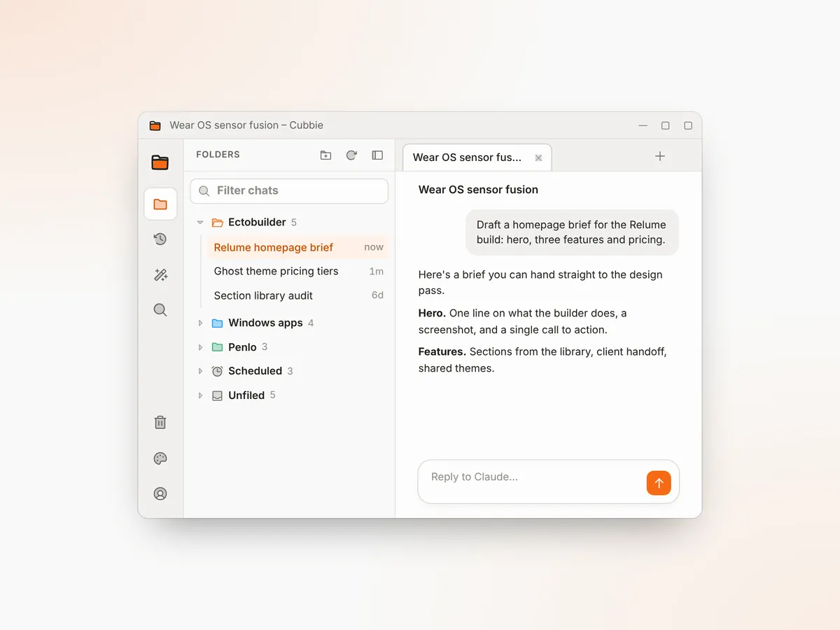The height and width of the screenshot is (630, 840).
Task: Focus the Filter chats search field
Action: tap(289, 191)
